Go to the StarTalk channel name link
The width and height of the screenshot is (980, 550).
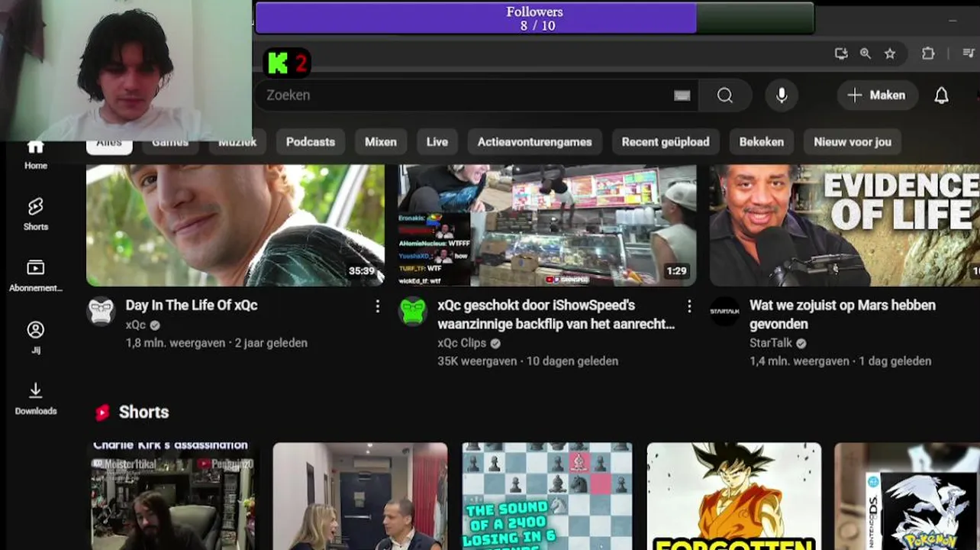click(771, 344)
